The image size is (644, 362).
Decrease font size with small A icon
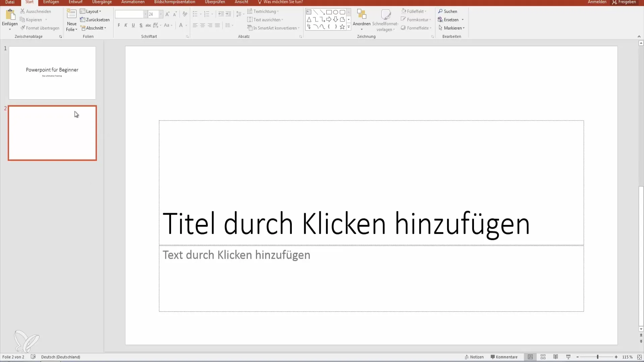coord(175,14)
